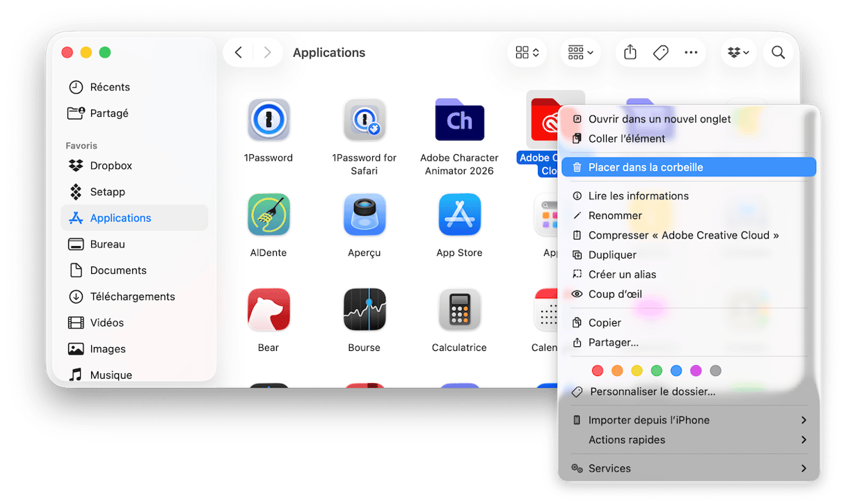
Task: Choose Renommer from context menu
Action: click(x=689, y=216)
